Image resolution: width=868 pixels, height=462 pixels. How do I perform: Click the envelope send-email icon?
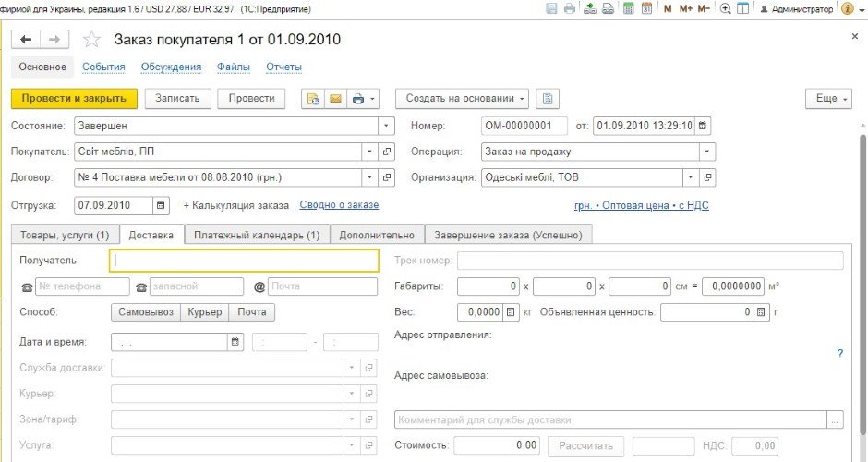[335, 99]
